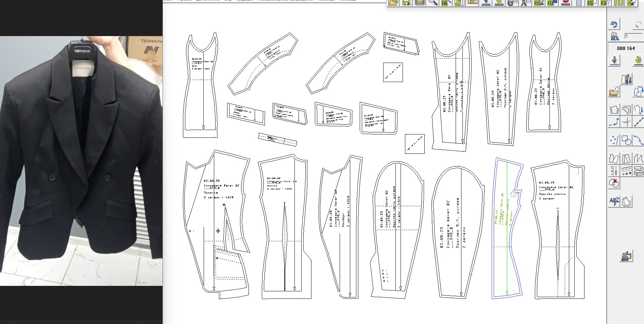
Task: Click the swap pattern pieces icon
Action: [x=638, y=92]
